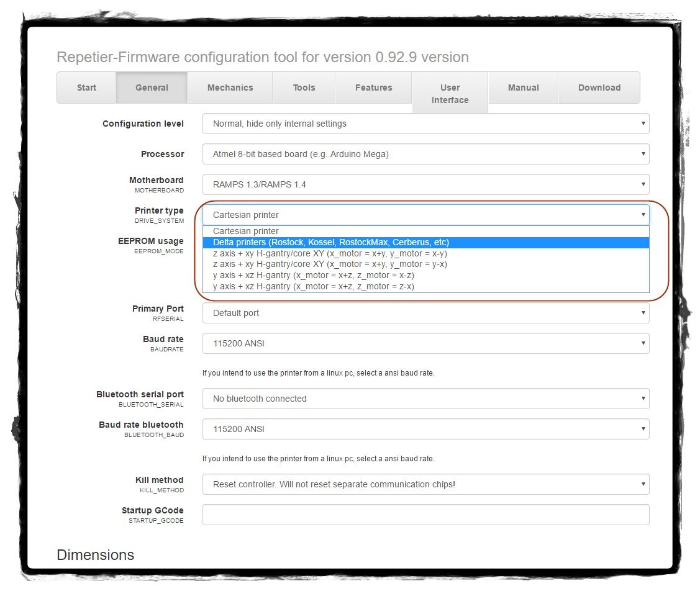Open the Motherboard selection dropdown
This screenshot has height=591, width=700.
click(426, 184)
